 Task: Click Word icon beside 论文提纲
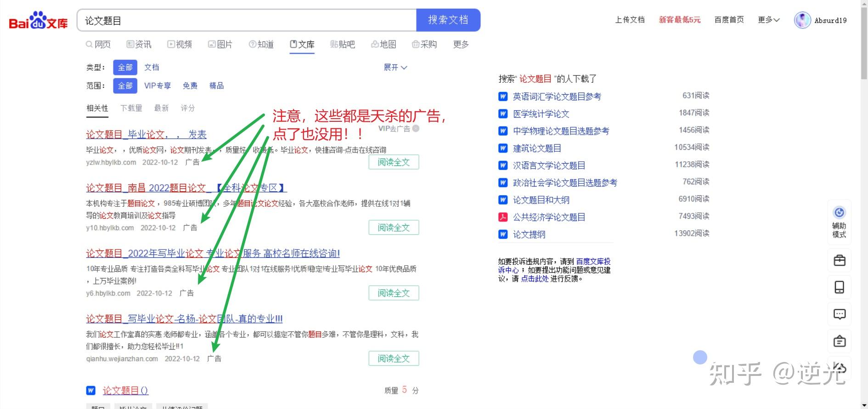click(503, 234)
